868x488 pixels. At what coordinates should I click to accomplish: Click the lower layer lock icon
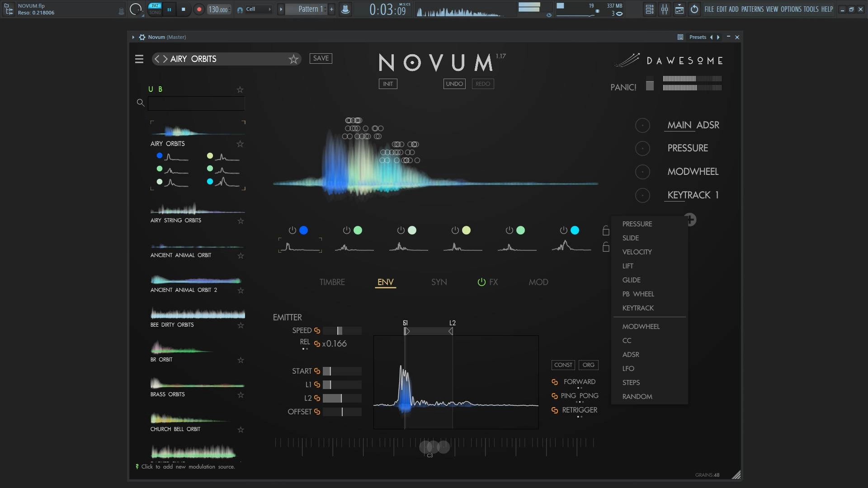point(606,247)
